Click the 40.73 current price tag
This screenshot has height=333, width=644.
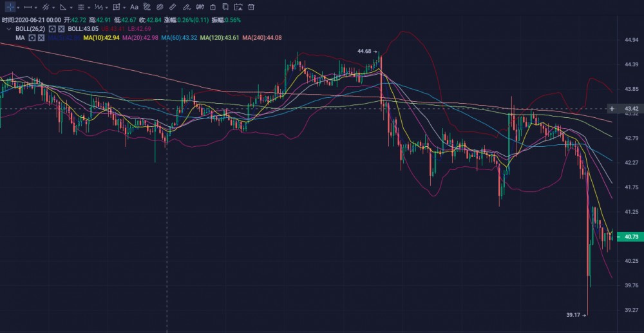tap(629, 237)
